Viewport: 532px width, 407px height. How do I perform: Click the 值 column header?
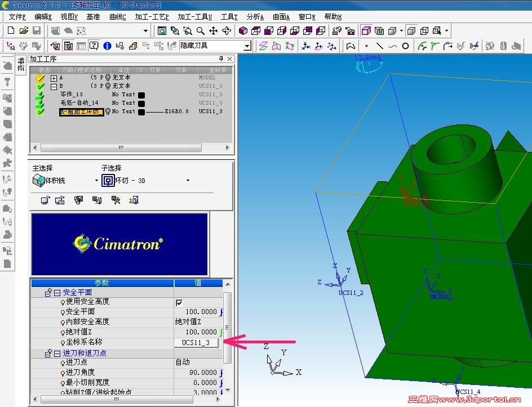pos(198,283)
